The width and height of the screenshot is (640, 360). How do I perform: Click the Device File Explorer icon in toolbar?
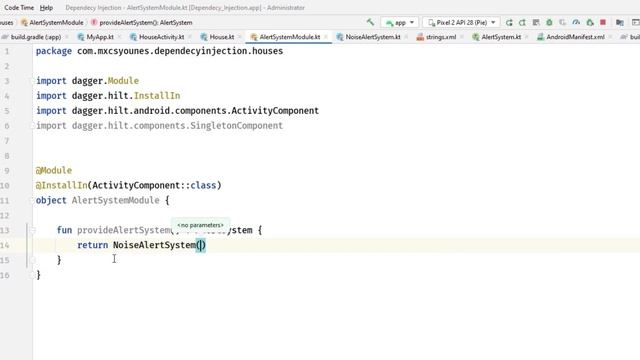tap(620, 22)
